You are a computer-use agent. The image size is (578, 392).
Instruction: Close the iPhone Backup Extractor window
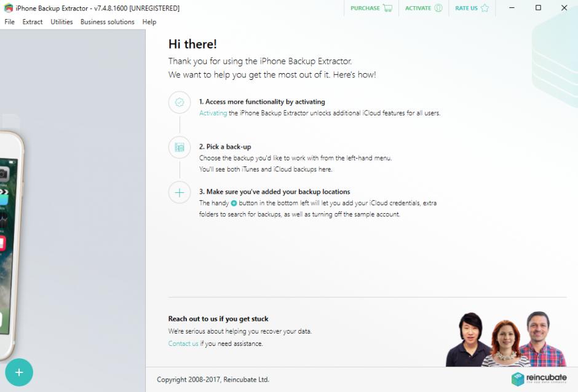point(564,8)
